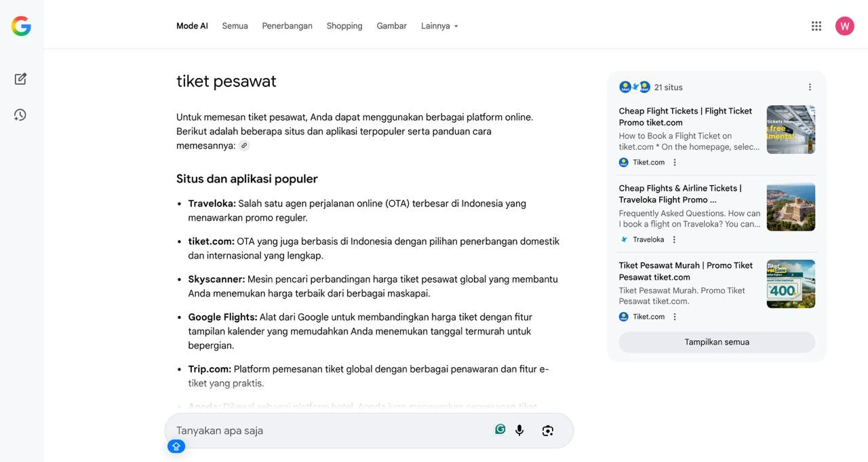Open more options for 21 situs panel
The image size is (868, 462).
[810, 87]
